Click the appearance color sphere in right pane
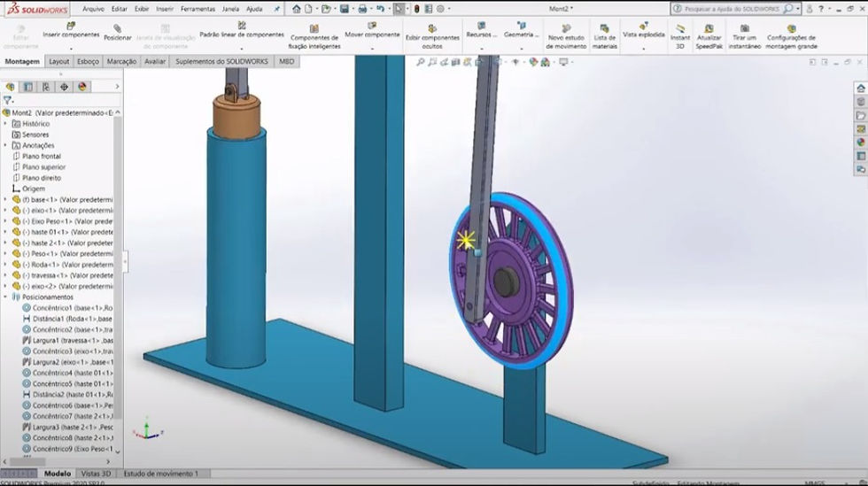 point(861,143)
